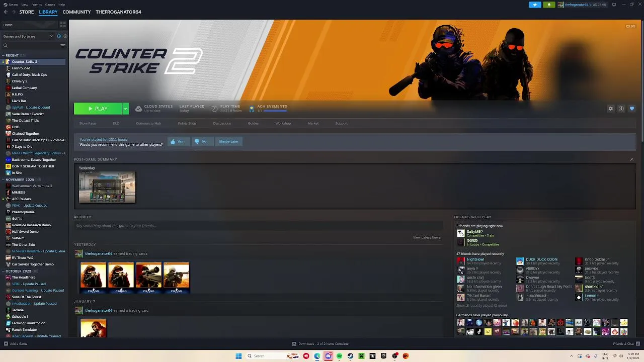Open the first CS:GO trading card thumbnail

[x=93, y=277]
